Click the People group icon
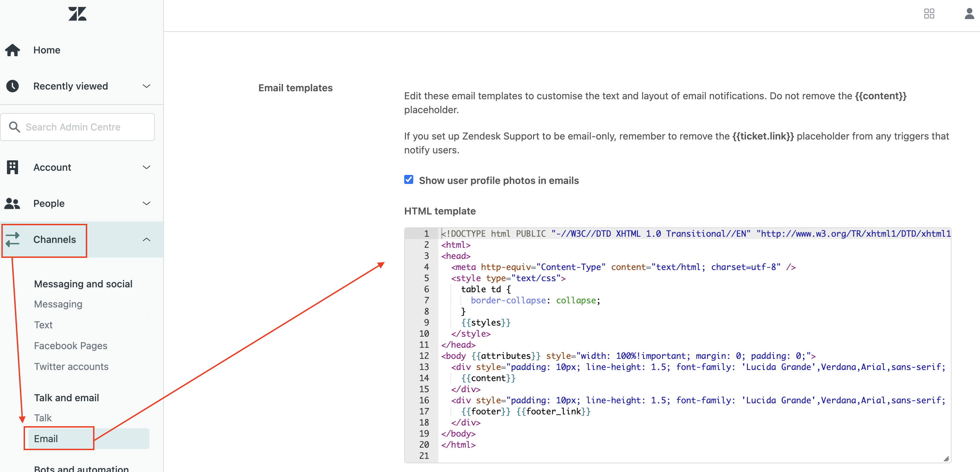This screenshot has height=472, width=980. (12, 203)
